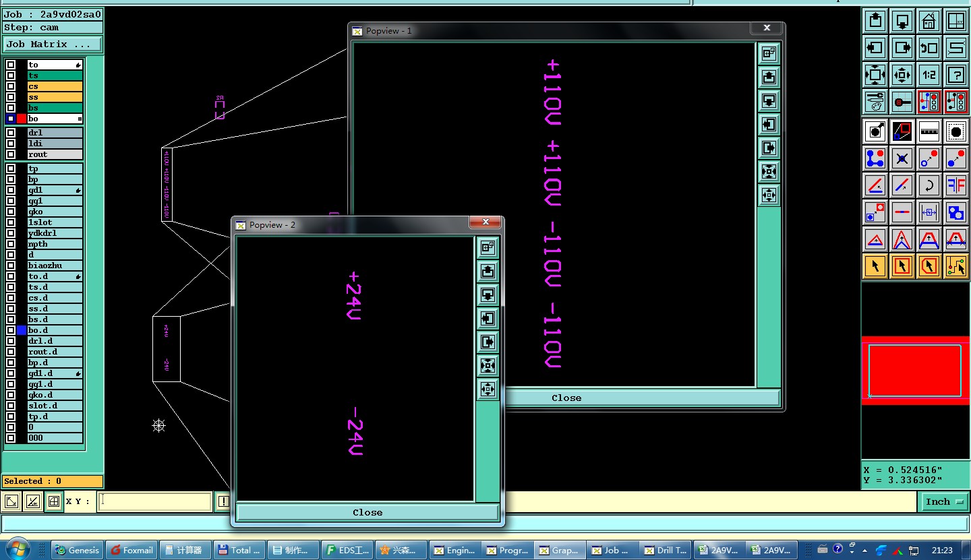Toggle checkbox for layer drl
Viewport: 971px width, 560px height.
[11, 133]
